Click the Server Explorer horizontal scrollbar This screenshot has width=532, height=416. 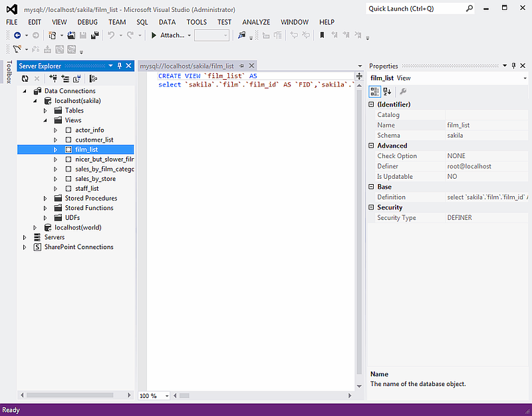coord(70,395)
